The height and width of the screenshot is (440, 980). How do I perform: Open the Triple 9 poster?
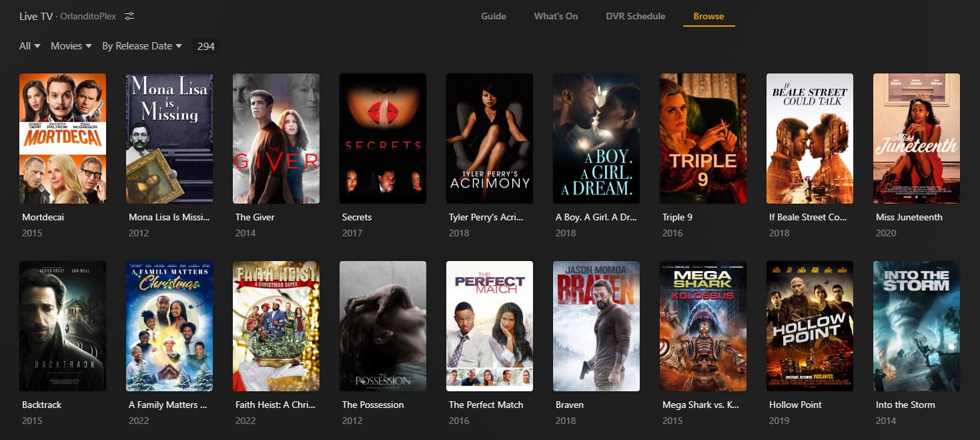pyautogui.click(x=703, y=138)
